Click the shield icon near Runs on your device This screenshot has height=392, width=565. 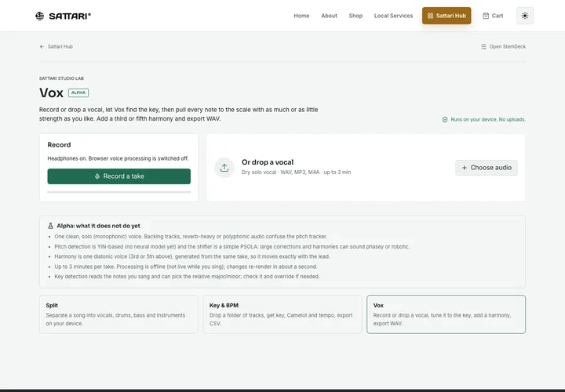(445, 119)
